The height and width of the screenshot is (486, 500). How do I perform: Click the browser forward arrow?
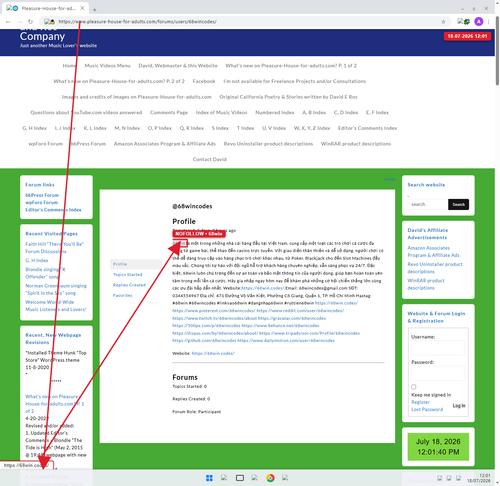pos(19,22)
